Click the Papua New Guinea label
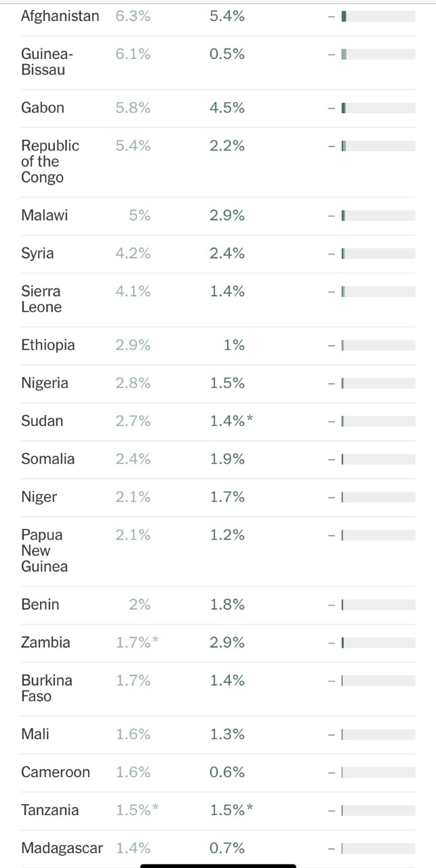Image resolution: width=436 pixels, height=868 pixels. [x=44, y=551]
